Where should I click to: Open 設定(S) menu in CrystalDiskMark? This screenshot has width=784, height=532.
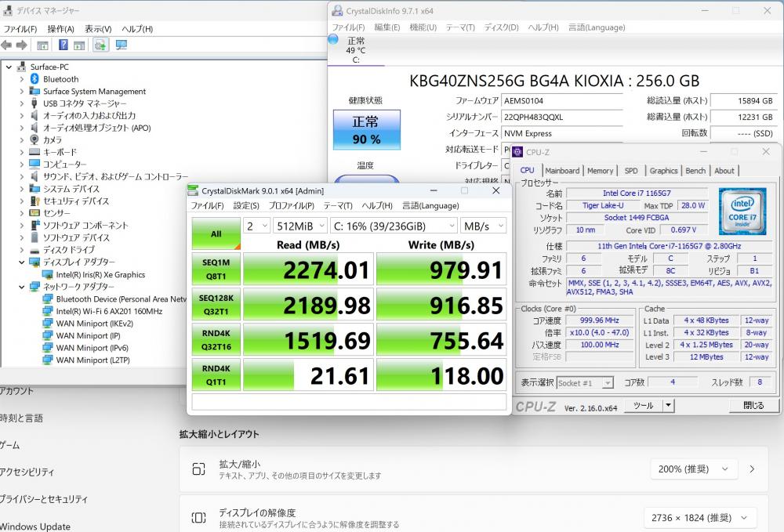[x=246, y=206]
